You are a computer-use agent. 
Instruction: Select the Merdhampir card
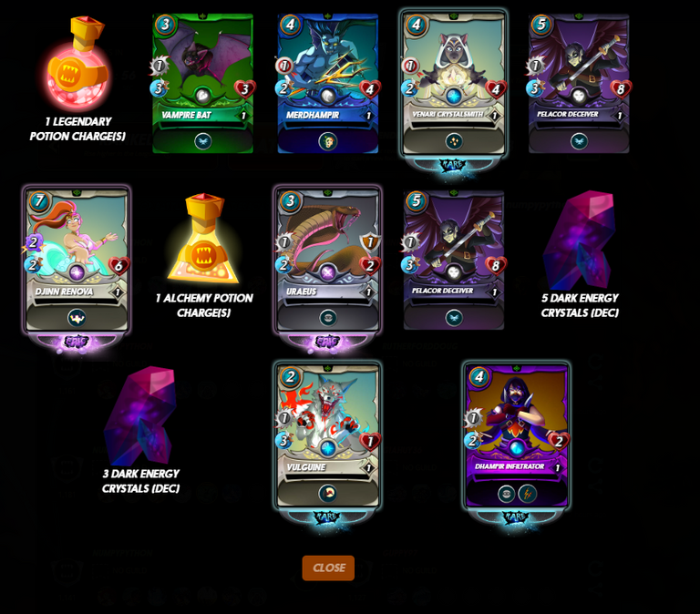tap(328, 84)
